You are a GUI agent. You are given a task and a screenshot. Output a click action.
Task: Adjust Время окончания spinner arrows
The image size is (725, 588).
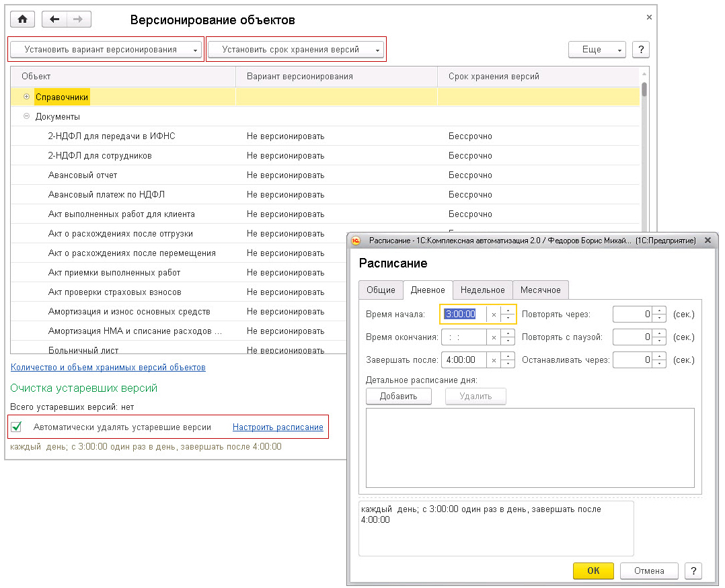pyautogui.click(x=508, y=337)
